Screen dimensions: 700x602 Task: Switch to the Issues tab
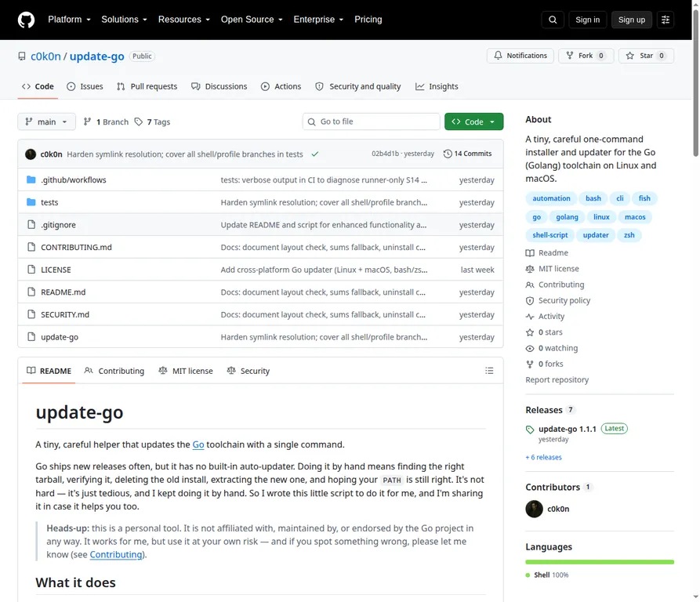85,86
